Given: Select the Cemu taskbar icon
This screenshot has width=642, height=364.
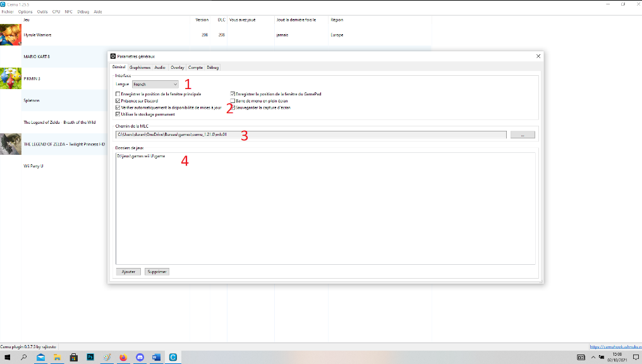Looking at the screenshot, I should click(x=173, y=358).
